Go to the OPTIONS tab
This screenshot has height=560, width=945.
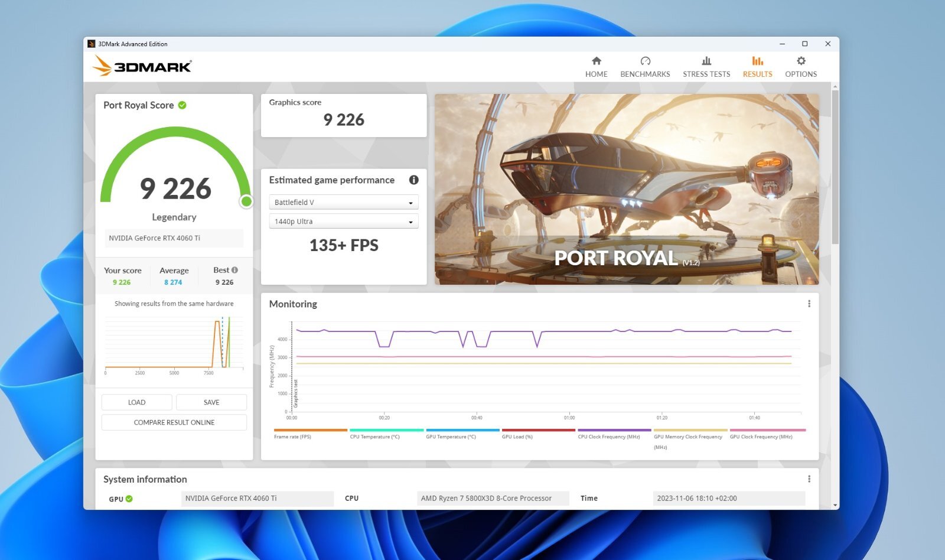(801, 74)
